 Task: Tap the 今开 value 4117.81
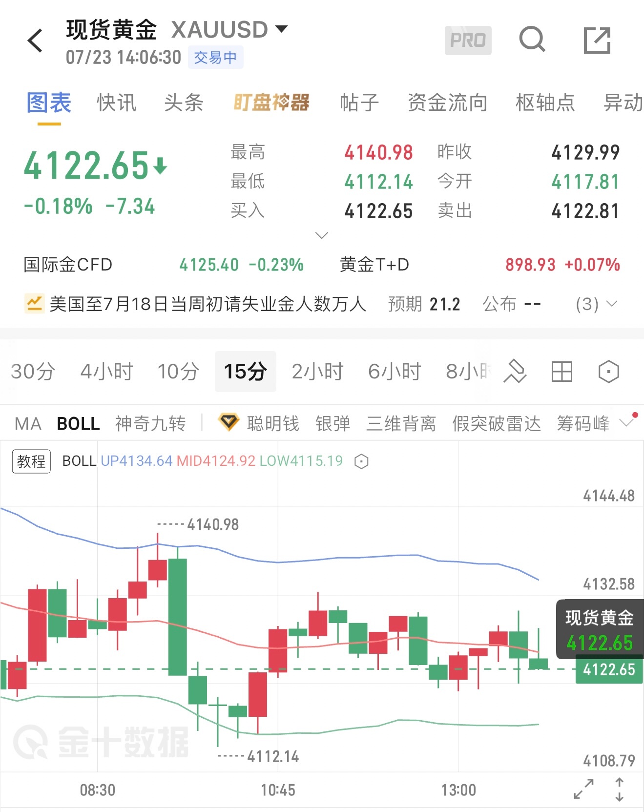click(x=585, y=182)
